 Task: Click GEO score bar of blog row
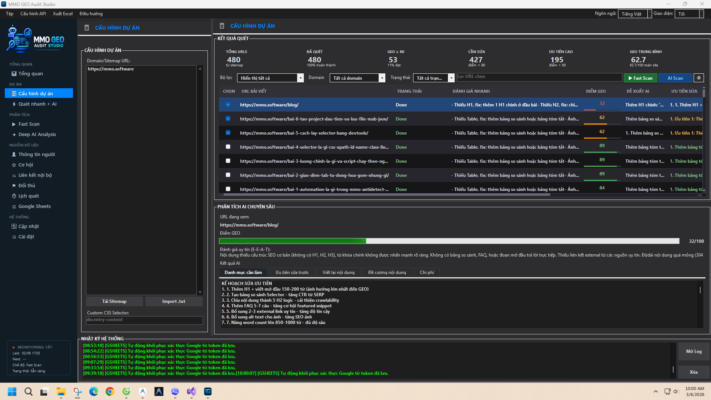coord(602,109)
